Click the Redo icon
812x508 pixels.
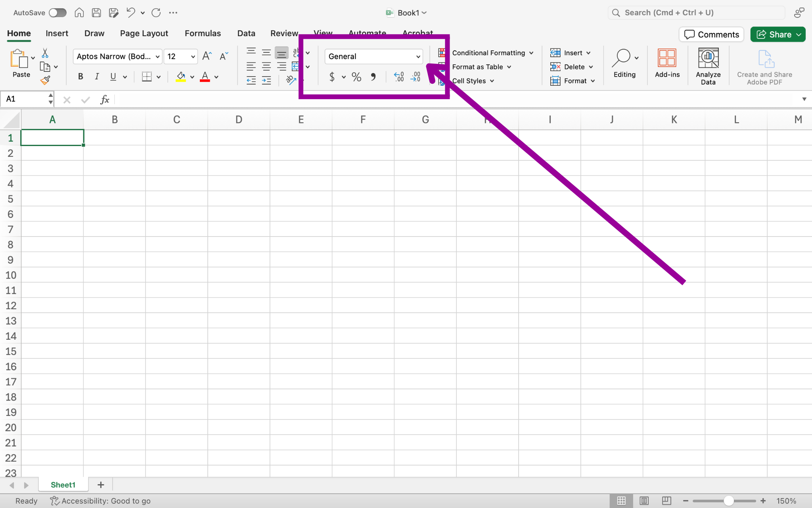pyautogui.click(x=156, y=13)
